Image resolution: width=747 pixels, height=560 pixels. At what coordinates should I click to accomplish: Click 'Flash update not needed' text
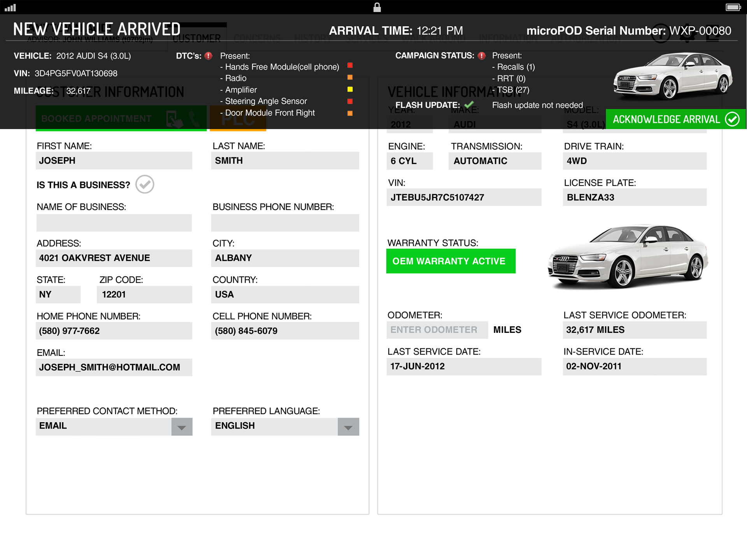(538, 105)
